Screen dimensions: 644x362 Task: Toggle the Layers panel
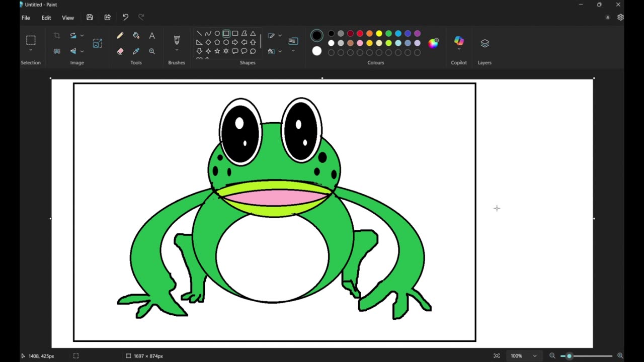point(485,44)
